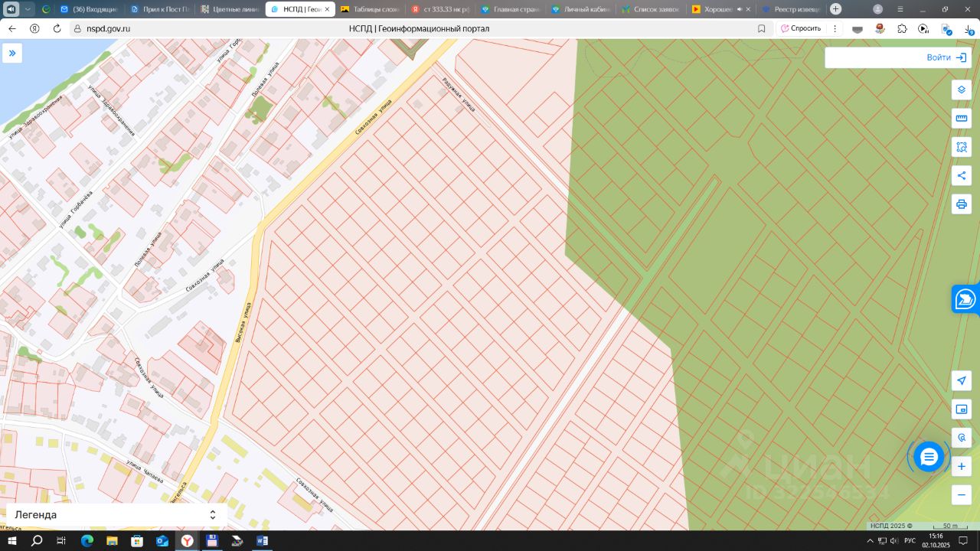This screenshot has height=551, width=980.
Task: Expand the Легенда panel
Action: [x=116, y=515]
